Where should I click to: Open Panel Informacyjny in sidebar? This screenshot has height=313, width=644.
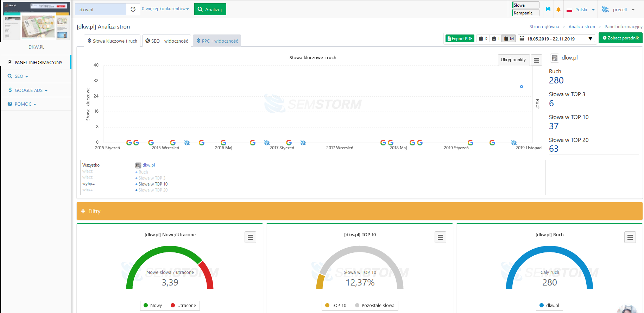[36, 62]
